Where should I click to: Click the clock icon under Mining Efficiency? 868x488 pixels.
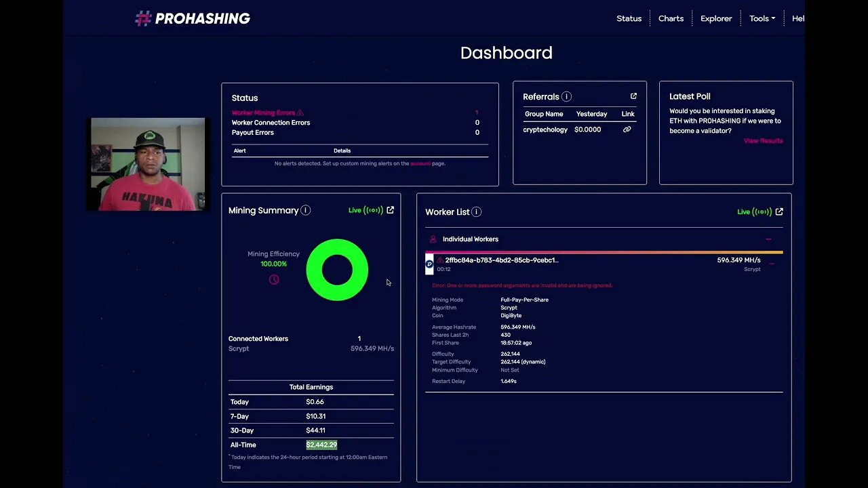tap(274, 279)
